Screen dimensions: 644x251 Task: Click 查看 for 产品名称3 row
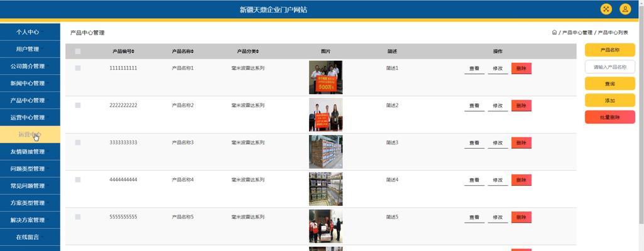[x=474, y=143]
